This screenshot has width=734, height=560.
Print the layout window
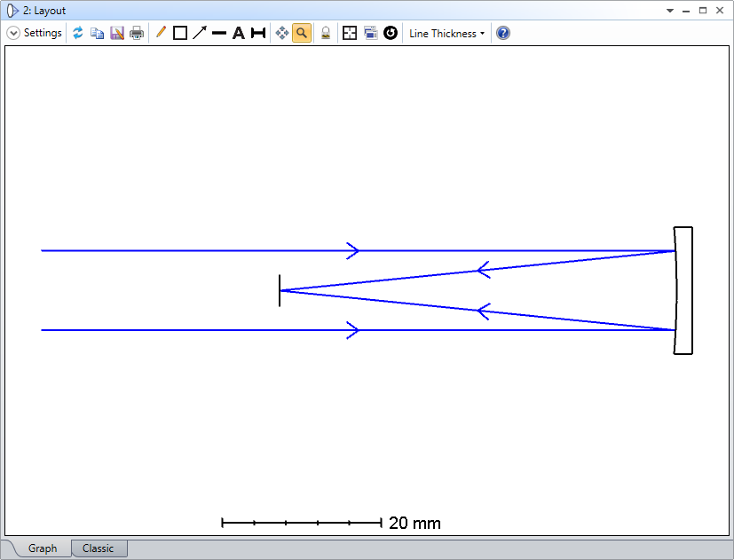click(137, 33)
